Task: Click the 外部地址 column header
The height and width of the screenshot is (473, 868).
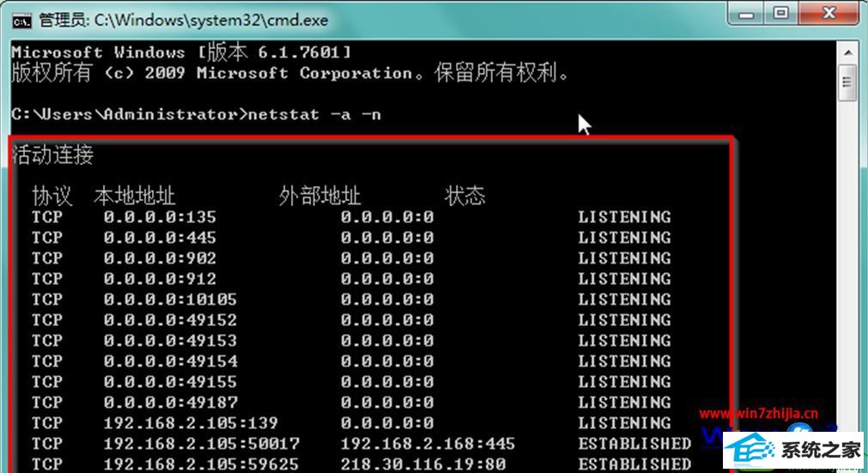Action: click(319, 196)
